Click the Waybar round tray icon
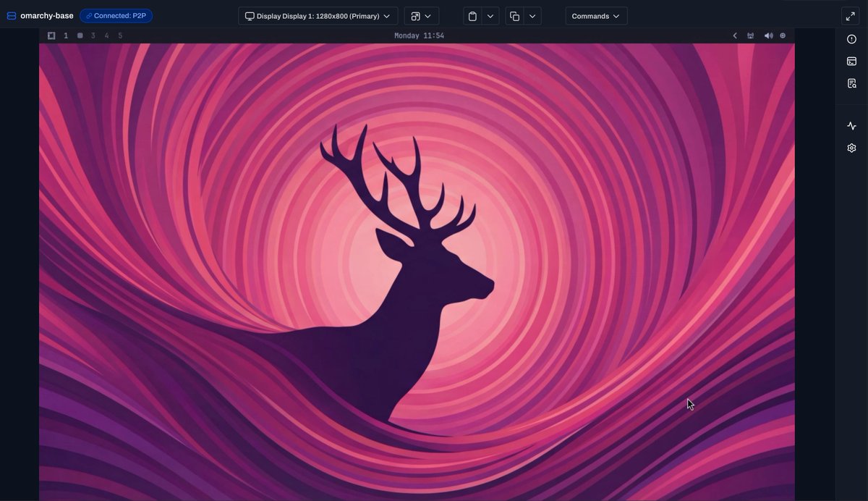Screen dimensions: 868x501 (x=783, y=35)
